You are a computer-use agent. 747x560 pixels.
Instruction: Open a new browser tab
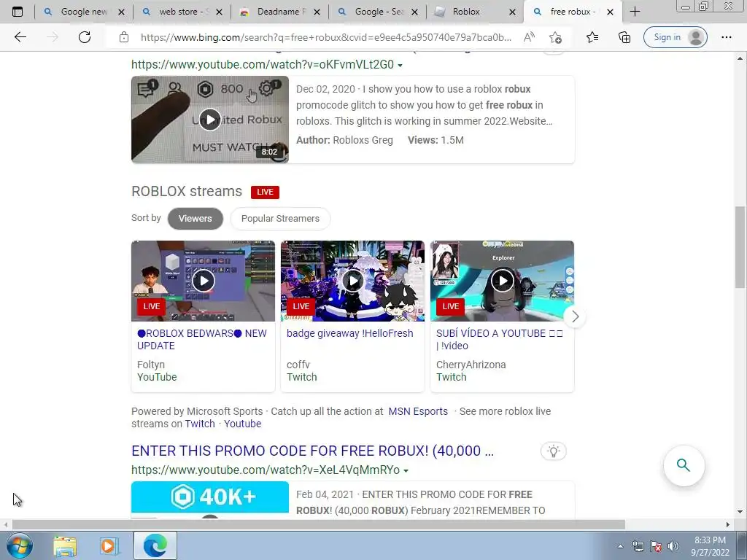click(x=635, y=12)
